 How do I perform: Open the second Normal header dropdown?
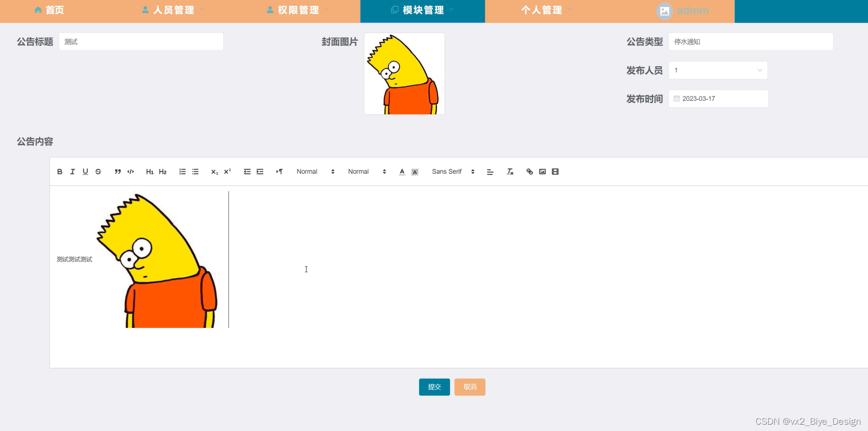[367, 172]
